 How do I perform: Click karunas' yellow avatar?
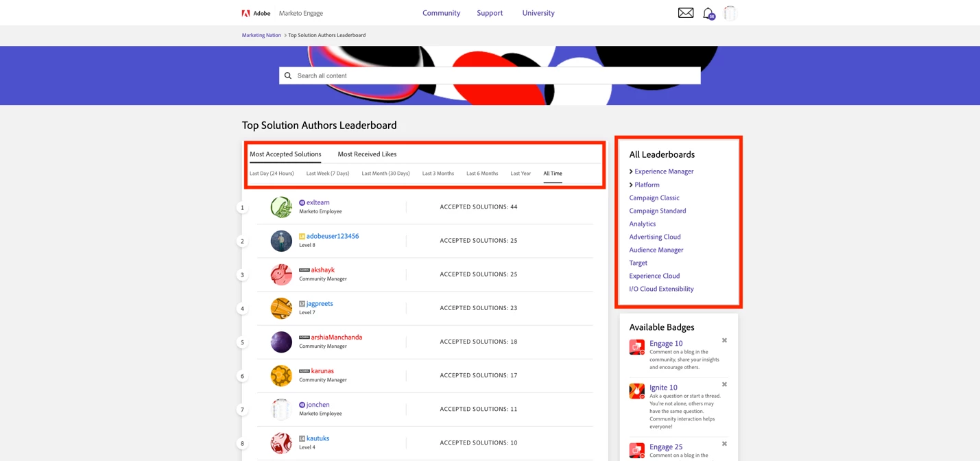click(281, 375)
